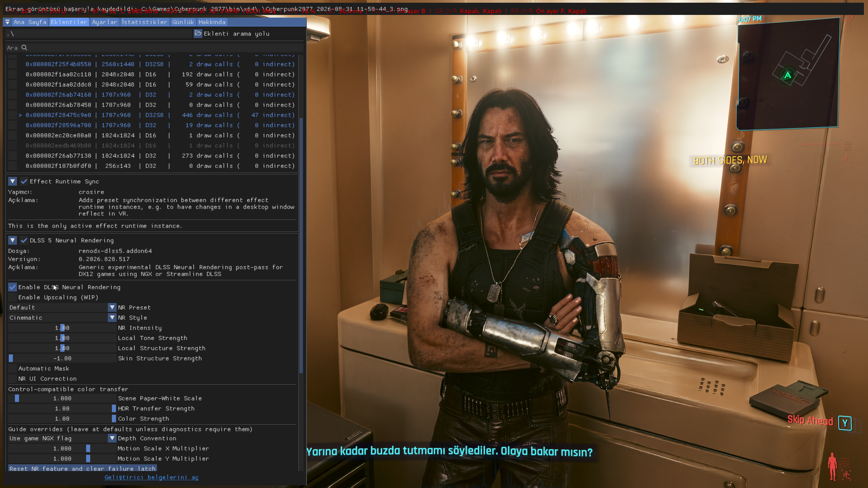The image size is (868, 488).
Task: Open the Hakkında tab
Action: click(x=212, y=22)
